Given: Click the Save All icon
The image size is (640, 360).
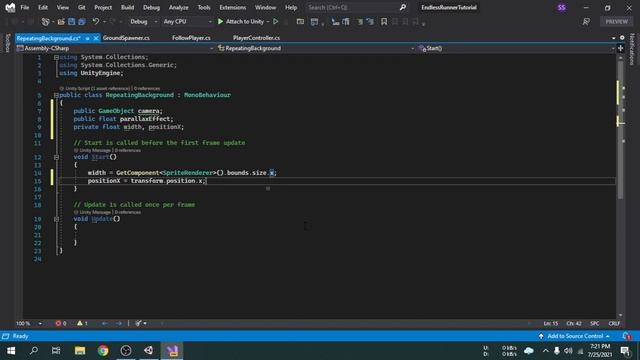Looking at the screenshot, I should 82,21.
